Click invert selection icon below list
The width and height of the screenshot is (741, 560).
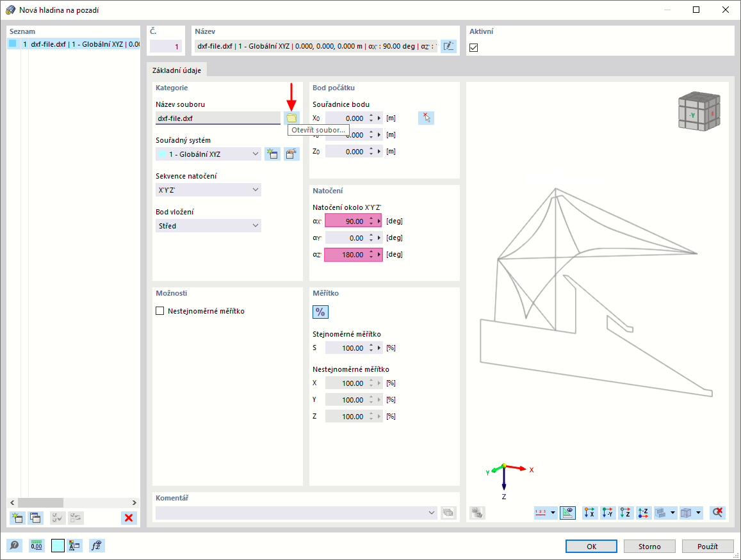[76, 518]
